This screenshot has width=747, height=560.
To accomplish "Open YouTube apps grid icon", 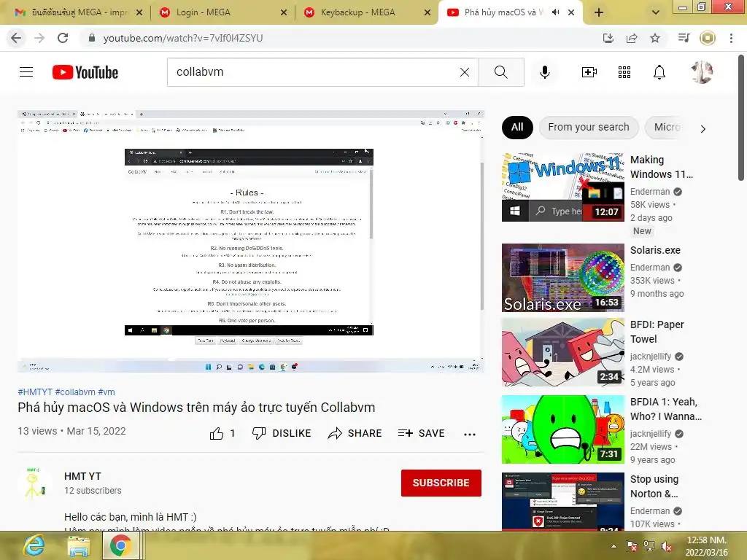I will 624,72.
